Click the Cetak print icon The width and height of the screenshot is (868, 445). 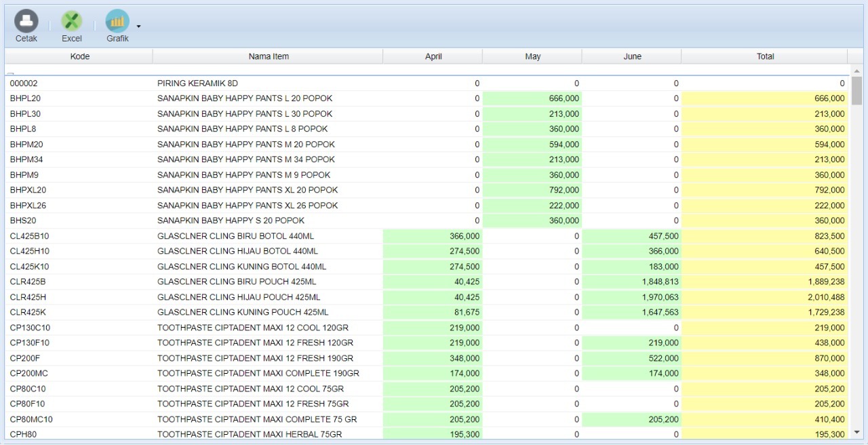click(x=26, y=22)
